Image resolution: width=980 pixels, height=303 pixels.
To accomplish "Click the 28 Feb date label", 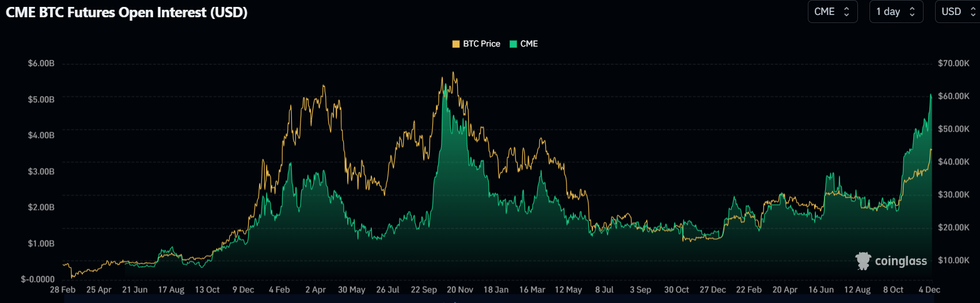I will (63, 290).
